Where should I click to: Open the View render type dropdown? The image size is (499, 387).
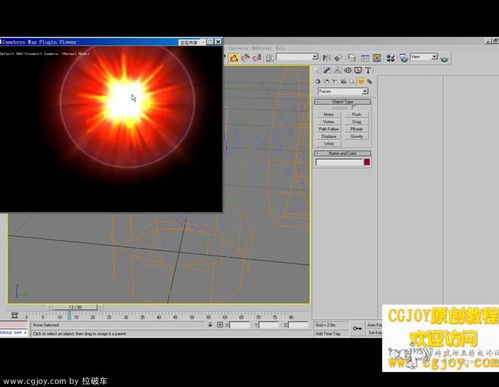click(424, 57)
